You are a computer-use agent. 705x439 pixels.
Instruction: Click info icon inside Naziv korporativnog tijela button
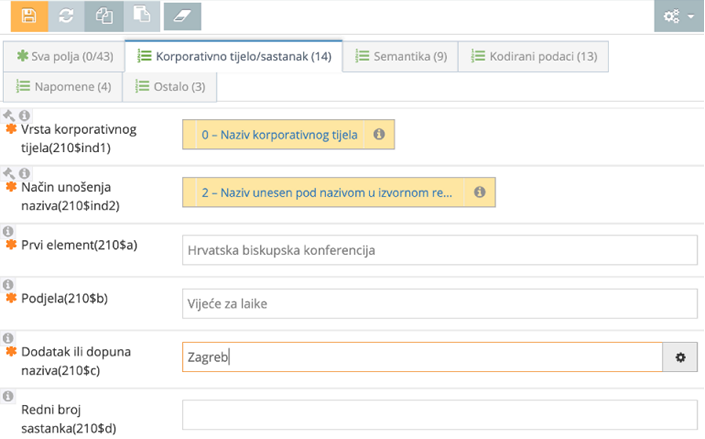coord(379,134)
